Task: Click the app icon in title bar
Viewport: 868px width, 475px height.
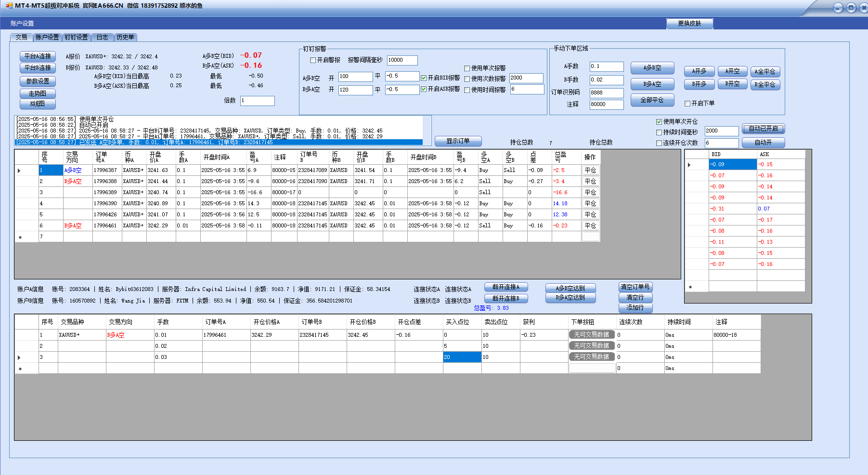Action: point(9,6)
